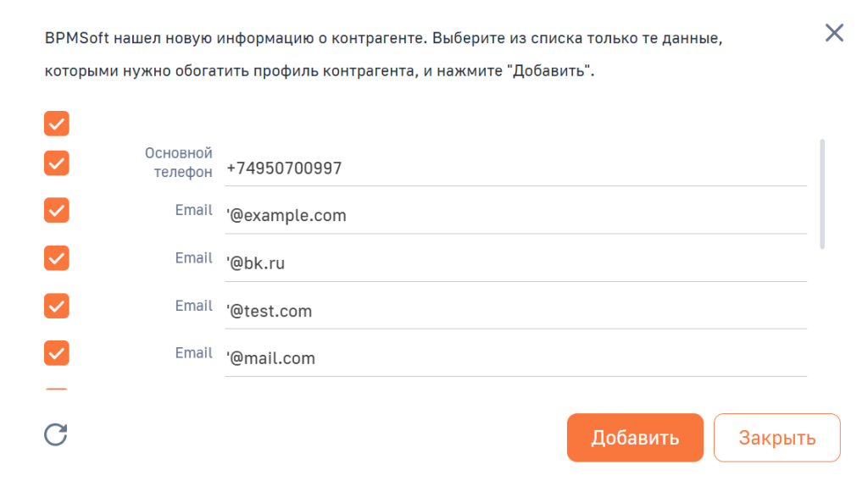Click the refresh icon at bottom left
Screen dimensions: 868x481
tap(56, 434)
